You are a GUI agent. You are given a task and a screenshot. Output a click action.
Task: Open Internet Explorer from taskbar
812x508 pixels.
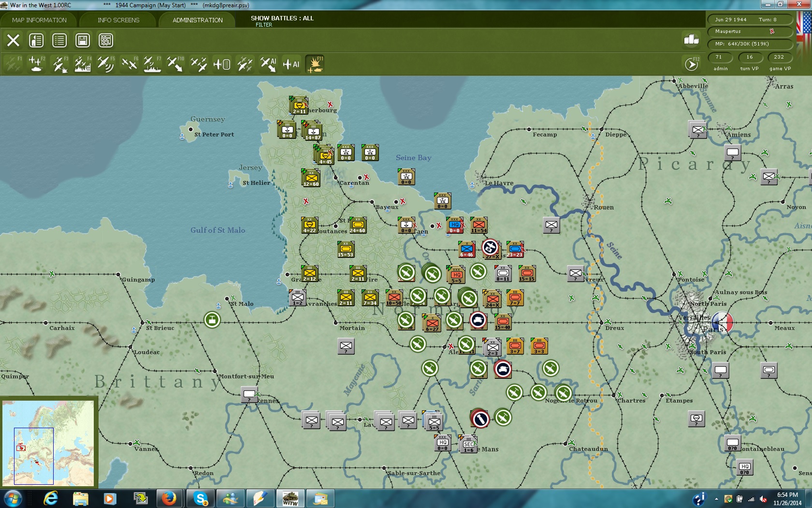(50, 498)
